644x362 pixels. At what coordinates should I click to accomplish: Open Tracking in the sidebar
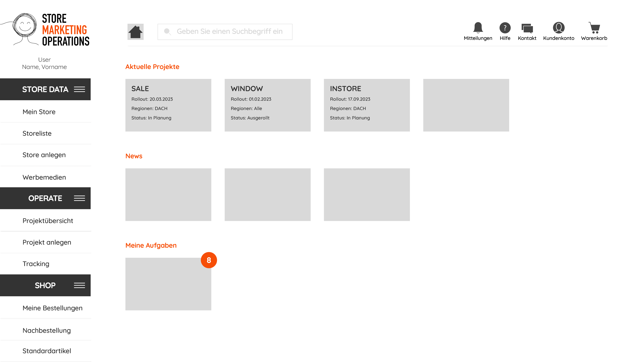pos(45,264)
